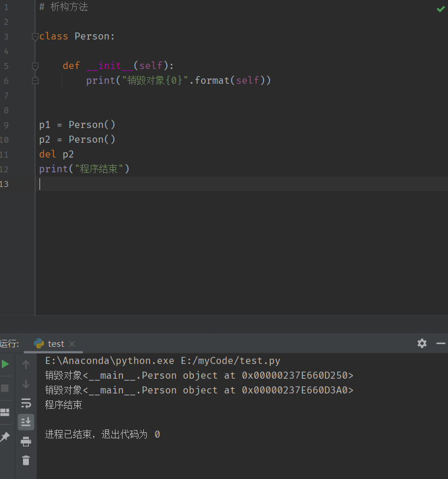The width and height of the screenshot is (448, 479).
Task: Click the up arrow to scroll stack up
Action: pos(26,364)
